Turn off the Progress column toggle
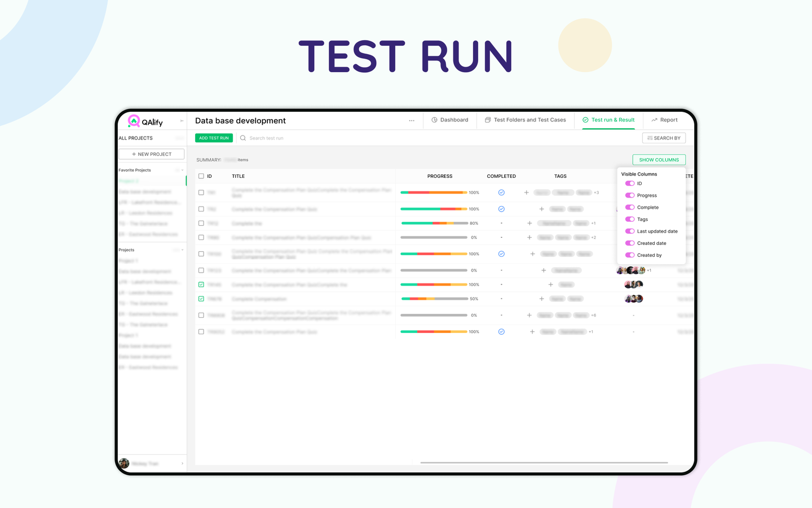Image resolution: width=812 pixels, height=508 pixels. 630,195
